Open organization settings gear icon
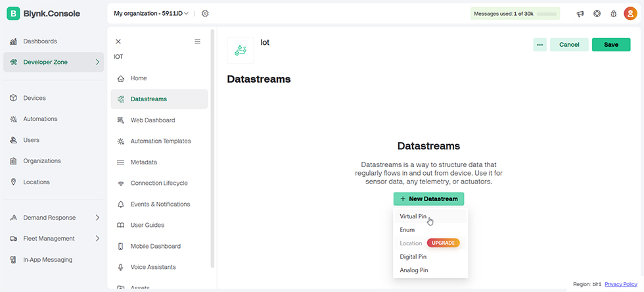This screenshot has width=644, height=292. click(205, 14)
